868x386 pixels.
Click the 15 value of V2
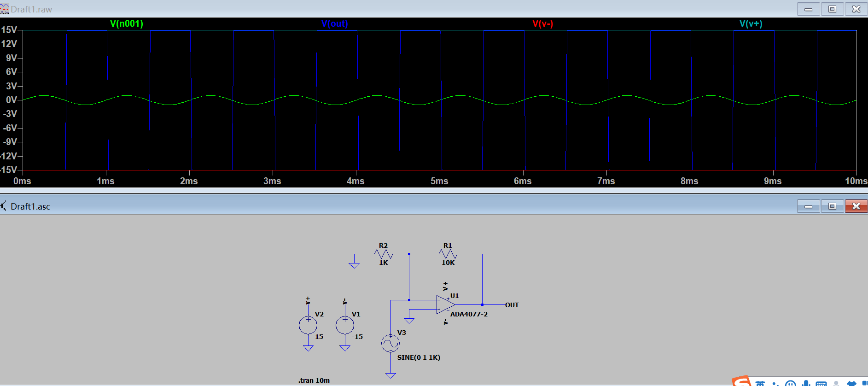(x=319, y=337)
